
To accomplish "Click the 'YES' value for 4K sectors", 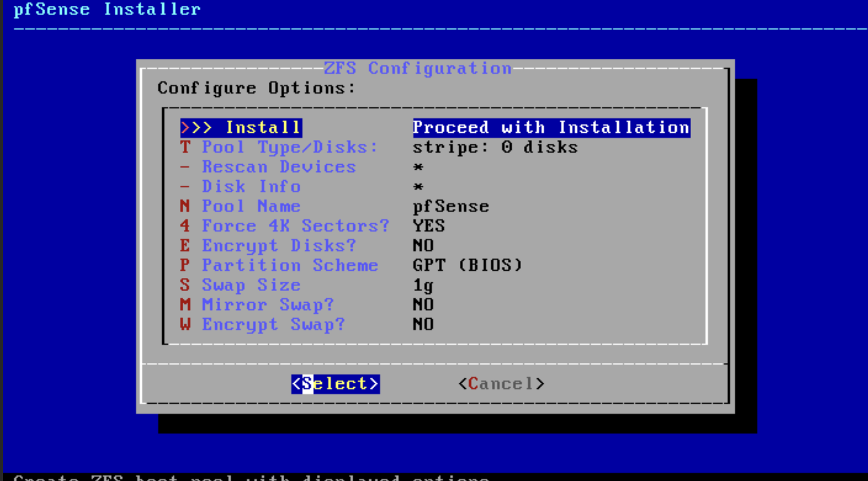I will pos(429,226).
